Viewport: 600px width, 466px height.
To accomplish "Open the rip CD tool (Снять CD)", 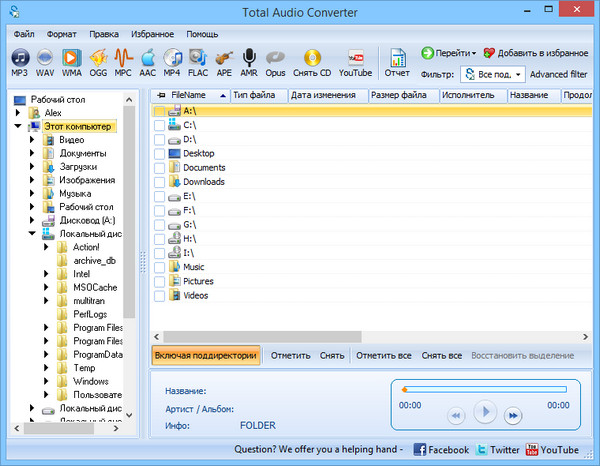I will [x=312, y=60].
